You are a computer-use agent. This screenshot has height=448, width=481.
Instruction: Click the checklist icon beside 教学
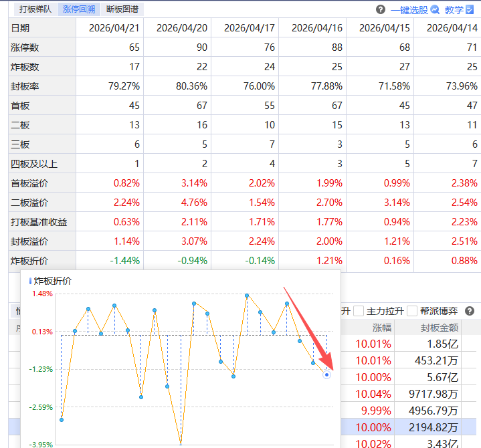point(470,9)
